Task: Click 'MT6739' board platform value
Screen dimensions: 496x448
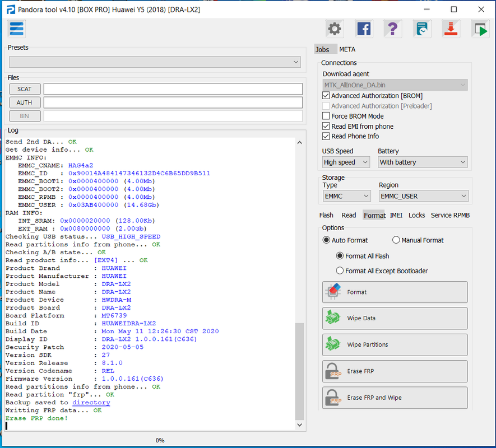Action: (x=114, y=315)
